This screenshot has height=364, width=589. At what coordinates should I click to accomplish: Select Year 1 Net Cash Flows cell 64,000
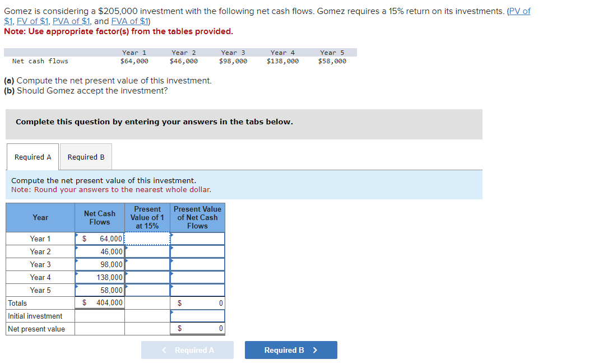(x=100, y=239)
